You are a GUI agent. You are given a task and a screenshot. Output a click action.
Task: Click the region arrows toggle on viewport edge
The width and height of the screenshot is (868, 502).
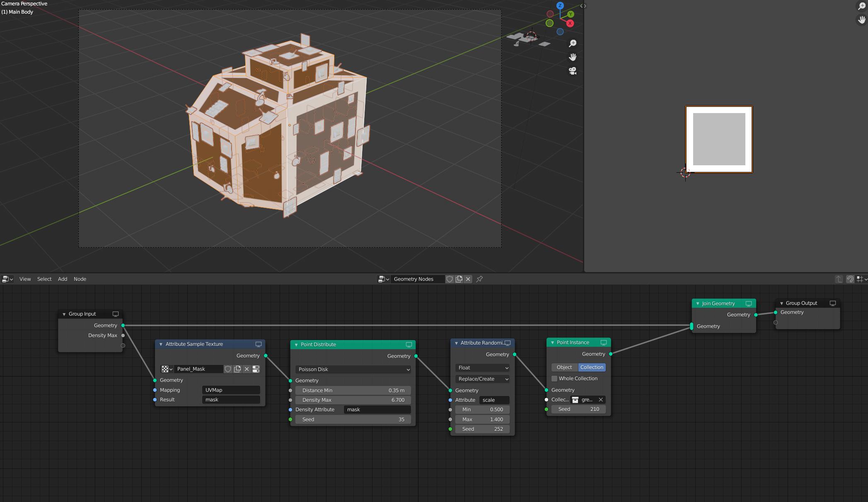pos(583,6)
